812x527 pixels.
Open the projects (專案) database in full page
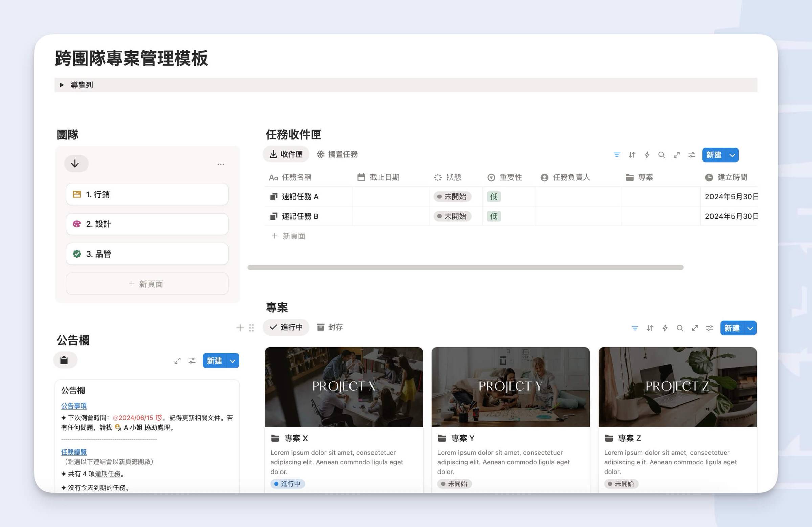pos(694,328)
